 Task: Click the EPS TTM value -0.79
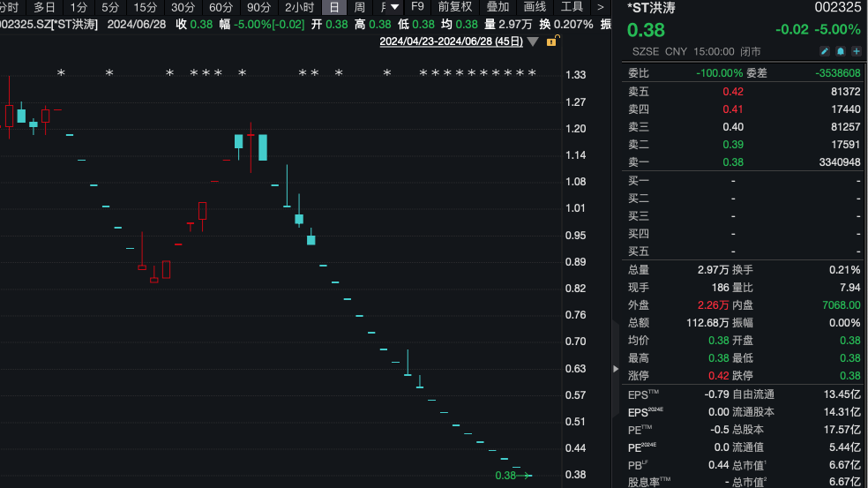click(x=716, y=394)
